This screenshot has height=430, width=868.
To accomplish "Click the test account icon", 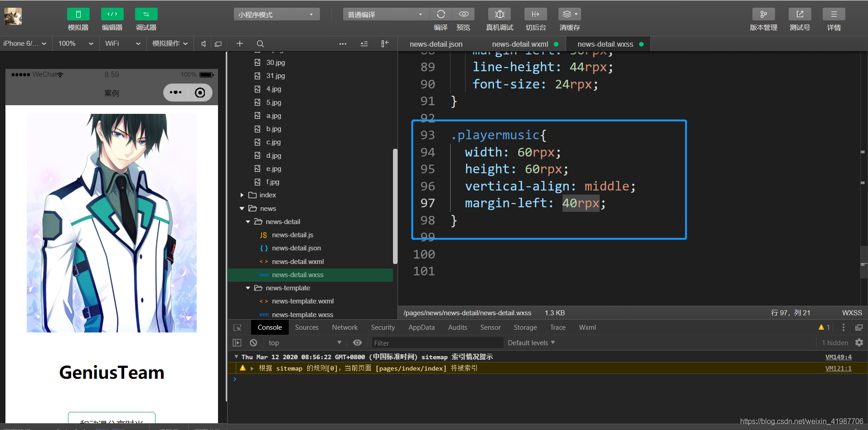I will click(x=800, y=14).
